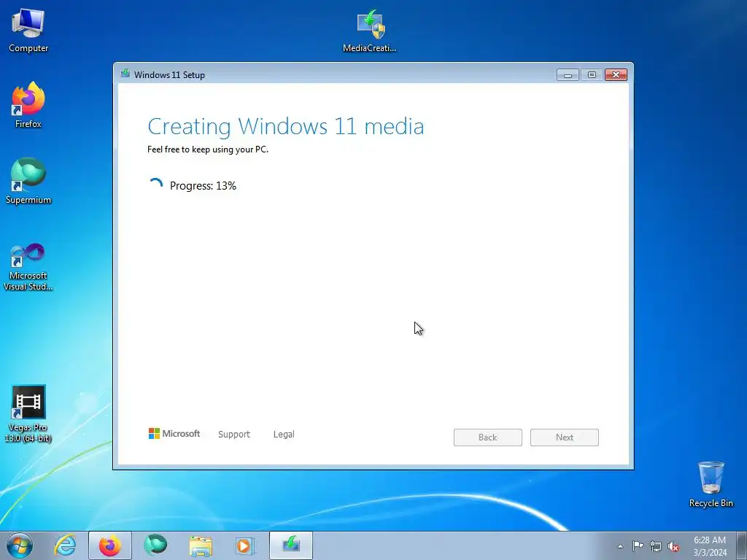Close the Windows 11 Setup window

616,75
